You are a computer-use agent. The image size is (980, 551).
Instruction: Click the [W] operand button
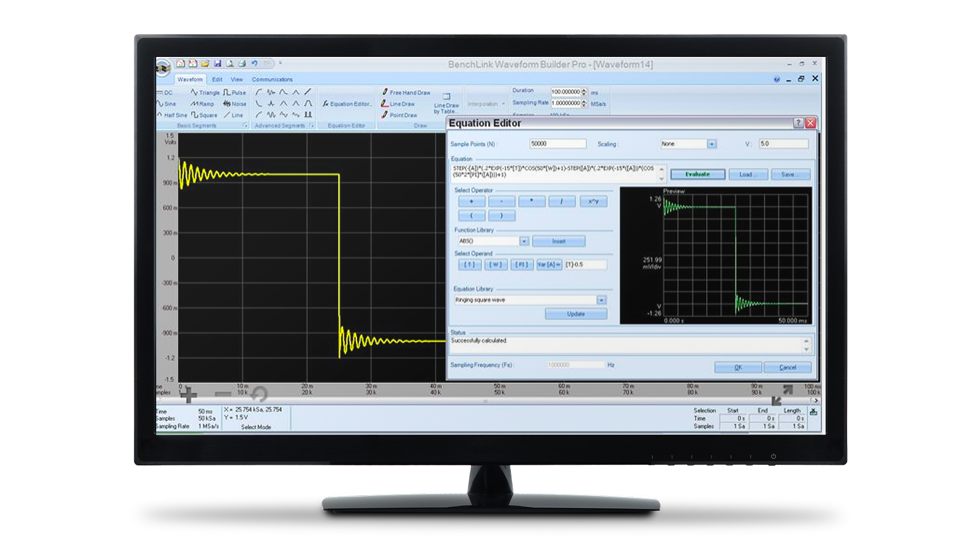(496, 264)
